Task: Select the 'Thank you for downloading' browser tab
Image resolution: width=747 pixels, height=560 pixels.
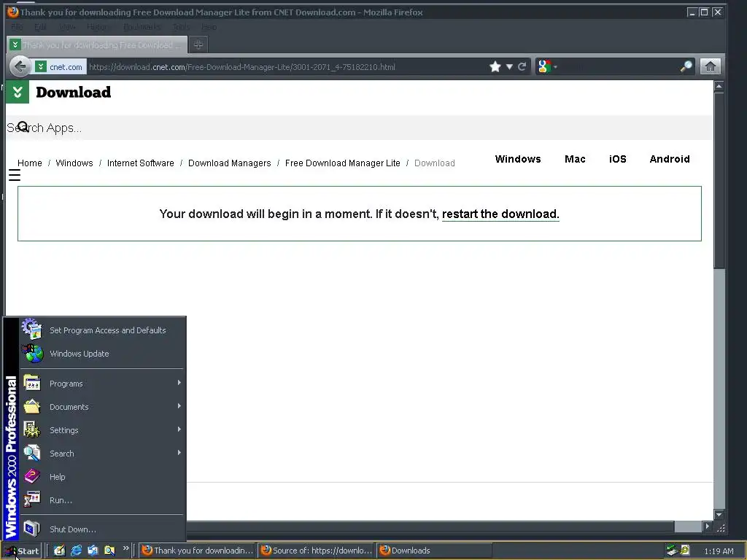Action: (98, 44)
